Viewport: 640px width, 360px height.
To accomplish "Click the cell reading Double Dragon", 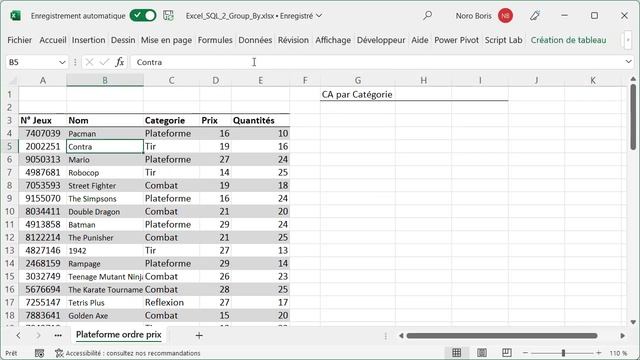I will [x=105, y=211].
